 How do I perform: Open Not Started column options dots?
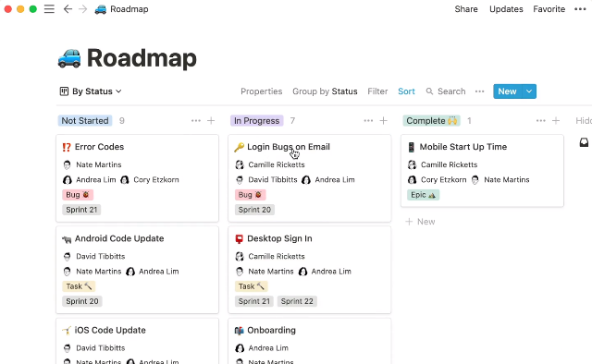[x=196, y=121]
